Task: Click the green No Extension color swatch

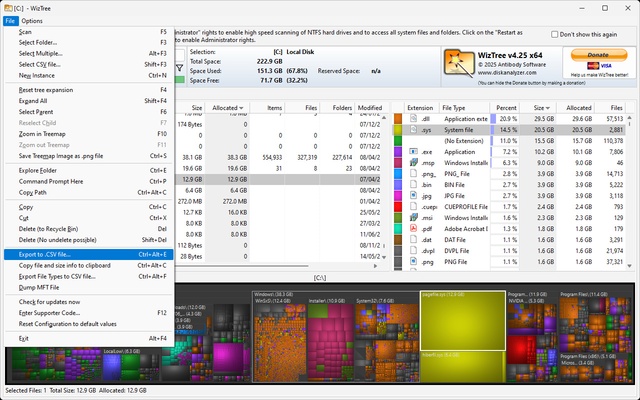Action: tap(398, 141)
